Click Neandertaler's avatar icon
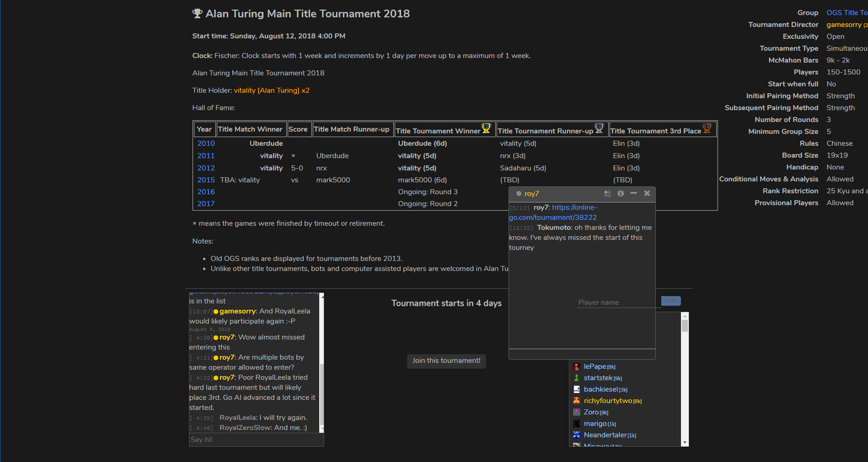Viewport: 868px width, 462px height. coord(577,435)
